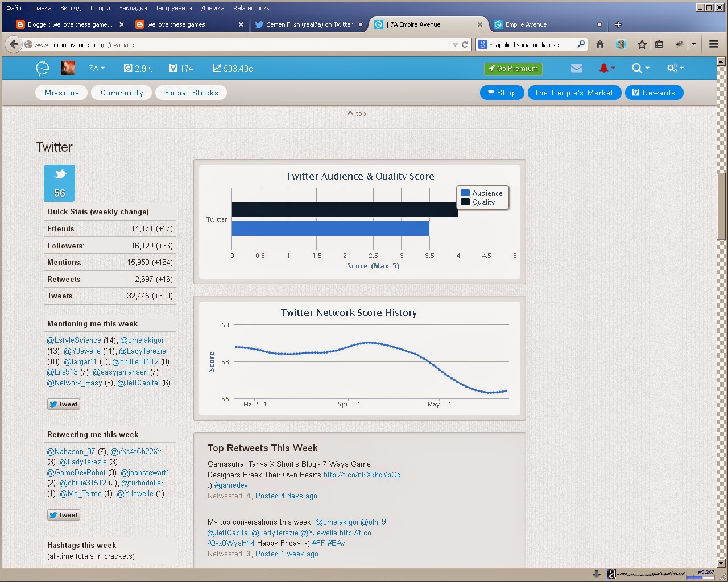Switch to the last 'Empire Avenue' tab
Viewport: 728px width, 582px height.
pos(547,24)
